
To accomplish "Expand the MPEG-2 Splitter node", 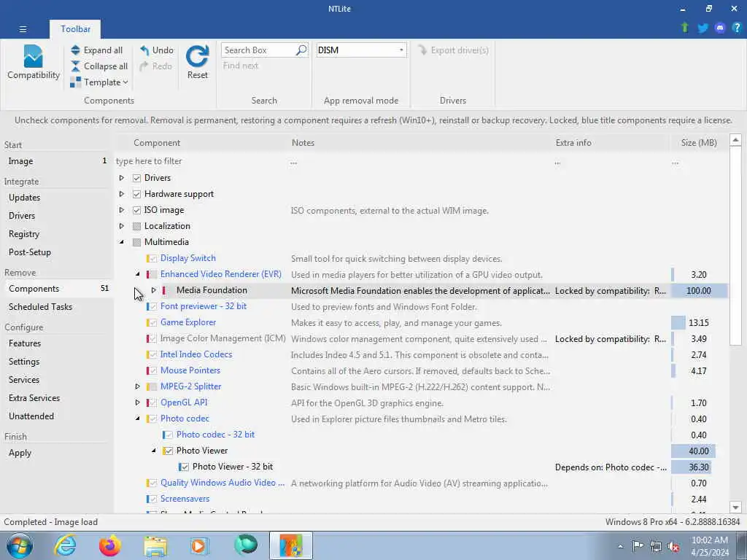I will point(138,386).
